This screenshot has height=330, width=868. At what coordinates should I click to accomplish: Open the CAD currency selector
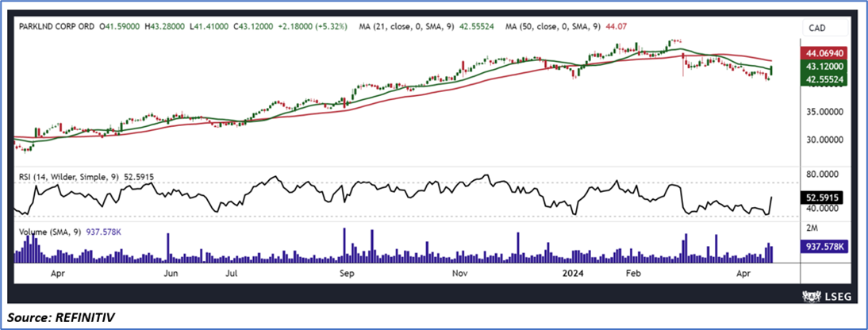coord(825,27)
